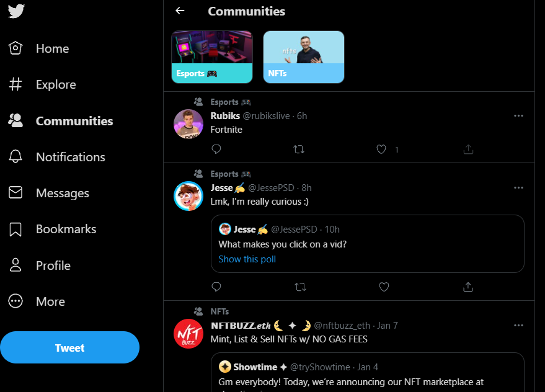The image size is (545, 392).
Task: Go back using the arrow icon
Action: pyautogui.click(x=180, y=11)
